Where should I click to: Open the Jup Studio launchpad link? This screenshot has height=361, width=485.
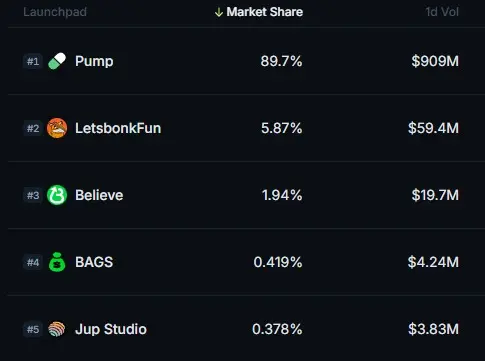click(111, 329)
